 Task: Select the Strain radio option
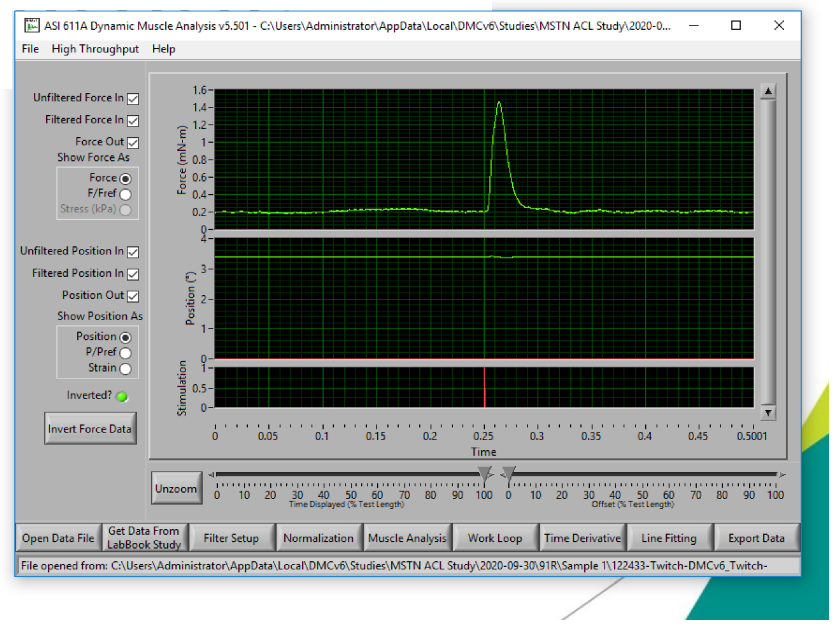(125, 368)
